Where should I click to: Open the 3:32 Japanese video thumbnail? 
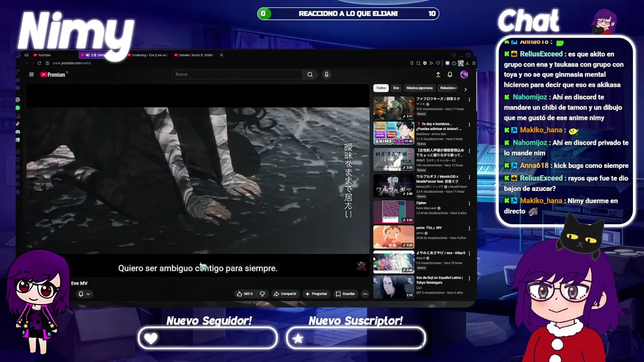393,159
